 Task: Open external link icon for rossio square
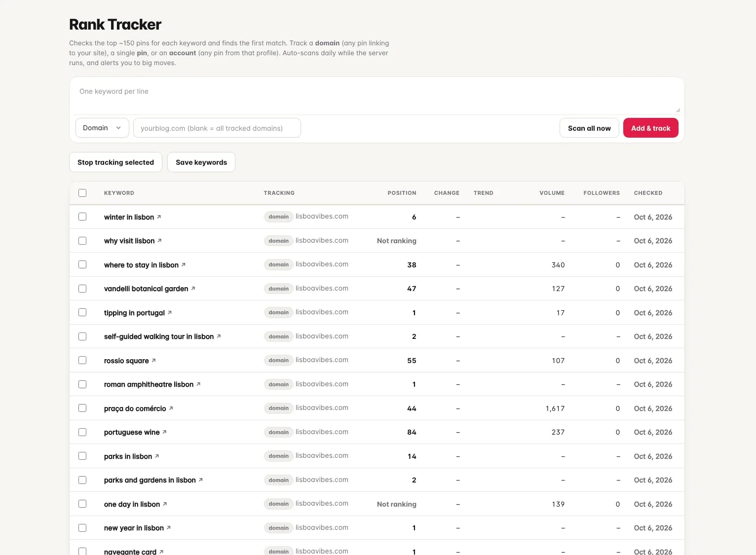click(x=153, y=361)
